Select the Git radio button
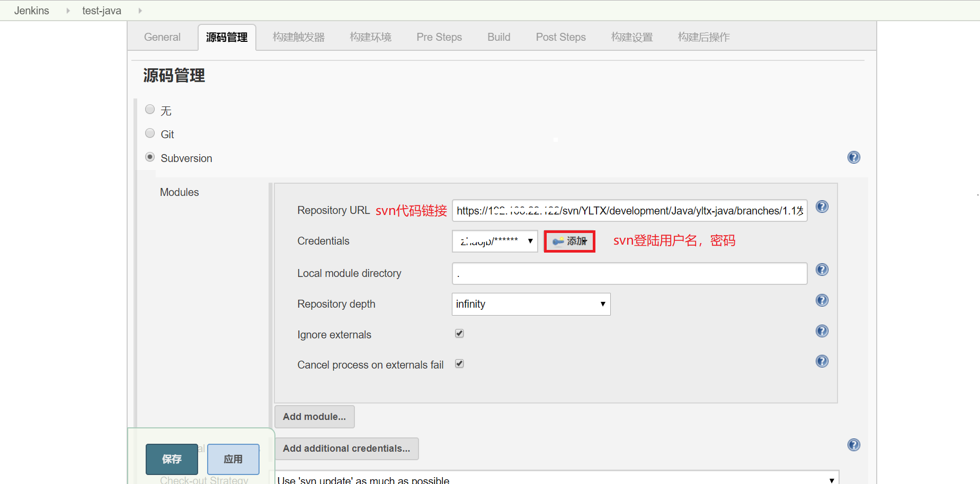 (150, 133)
